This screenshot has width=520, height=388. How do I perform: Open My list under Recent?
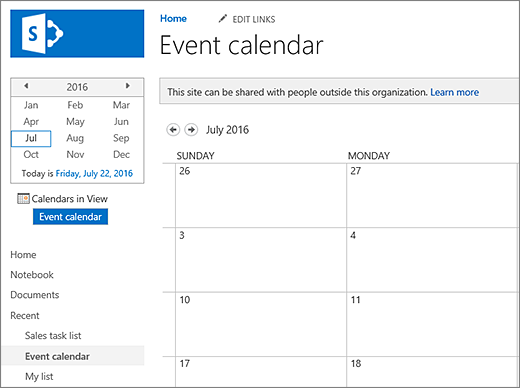39,377
